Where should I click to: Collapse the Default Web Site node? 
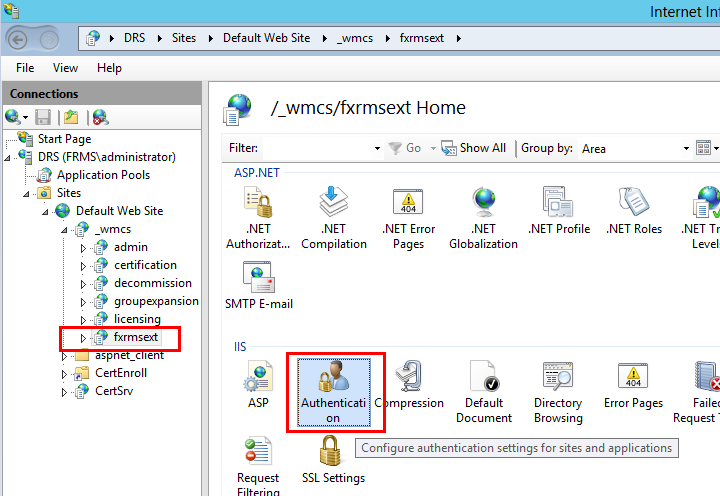[48, 211]
